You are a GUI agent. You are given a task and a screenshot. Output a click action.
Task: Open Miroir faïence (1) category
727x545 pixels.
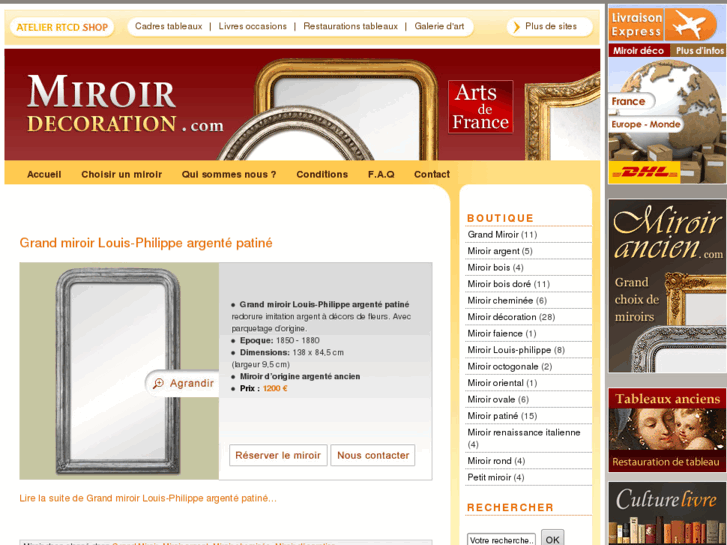[502, 333]
